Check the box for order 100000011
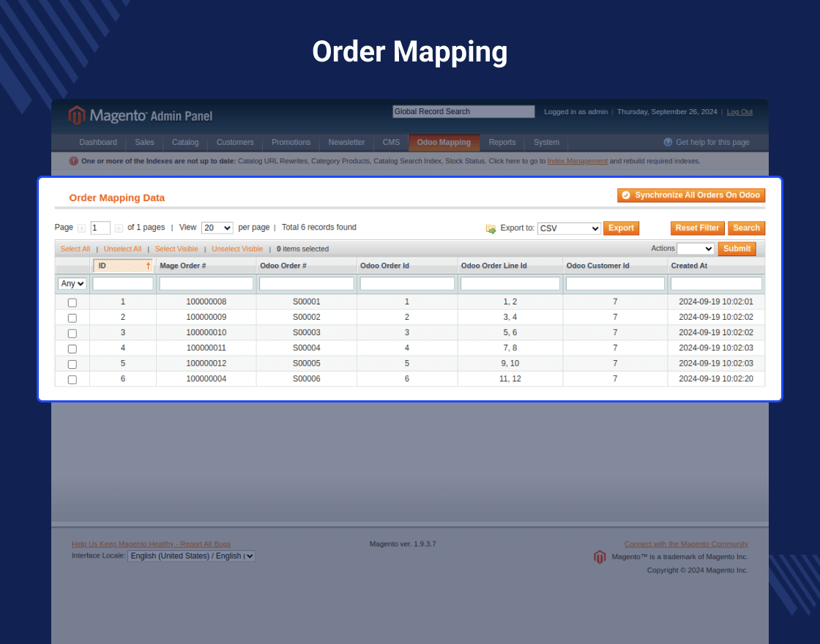 click(x=72, y=348)
